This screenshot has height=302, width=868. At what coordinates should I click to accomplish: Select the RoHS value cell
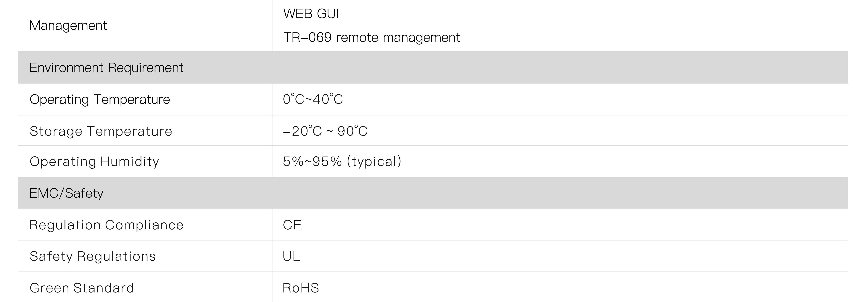pyautogui.click(x=301, y=288)
